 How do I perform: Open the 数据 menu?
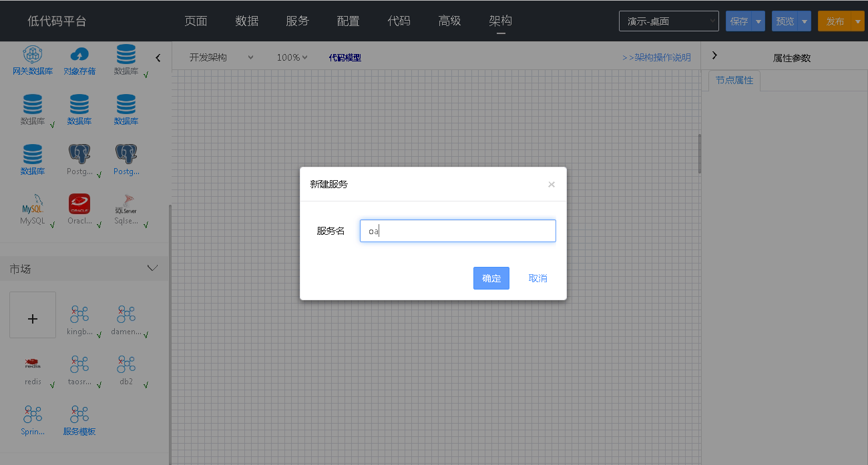point(247,21)
